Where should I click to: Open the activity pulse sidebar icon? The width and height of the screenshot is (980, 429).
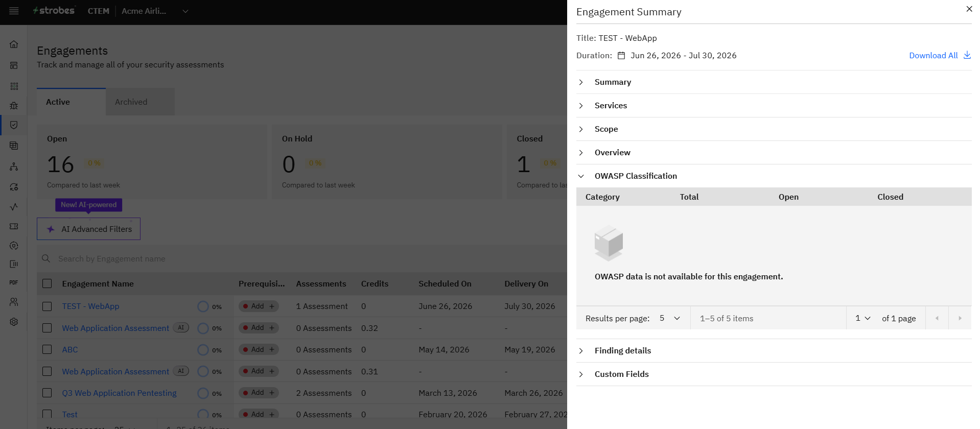(x=14, y=207)
